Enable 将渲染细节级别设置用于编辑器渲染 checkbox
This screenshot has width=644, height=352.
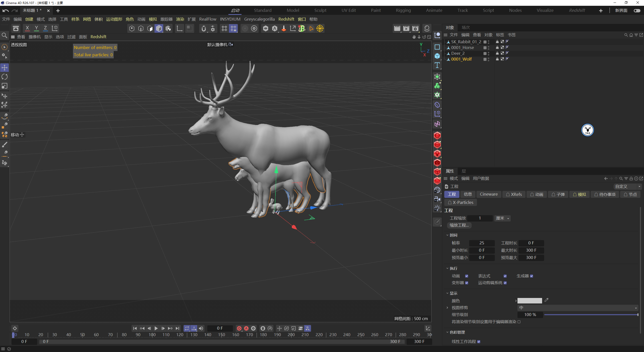tap(519, 322)
